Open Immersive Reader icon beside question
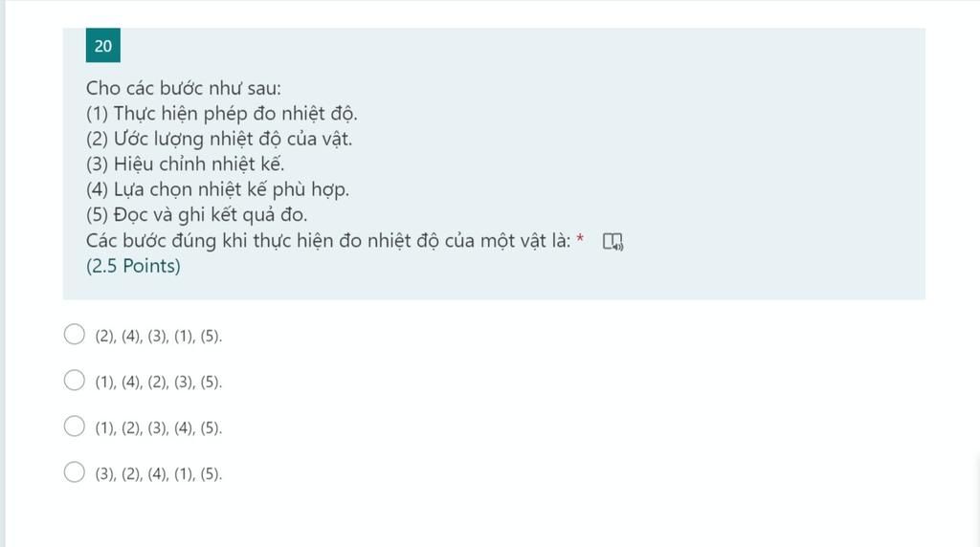980x547 pixels. pos(612,242)
